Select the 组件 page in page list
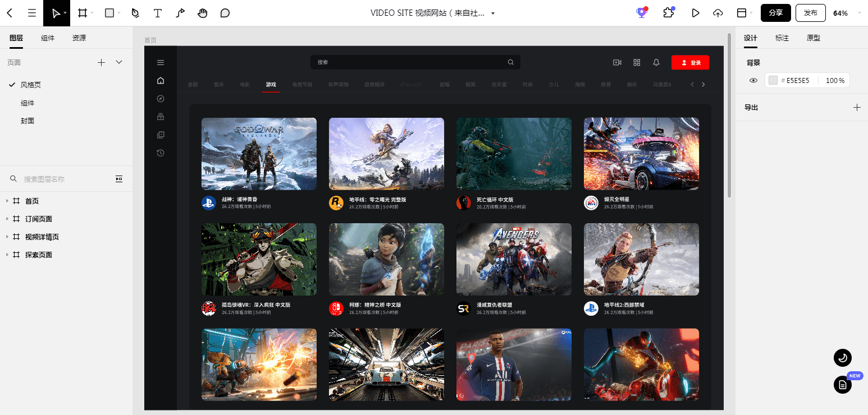Viewport: 868px width, 415px height. pyautogui.click(x=28, y=103)
